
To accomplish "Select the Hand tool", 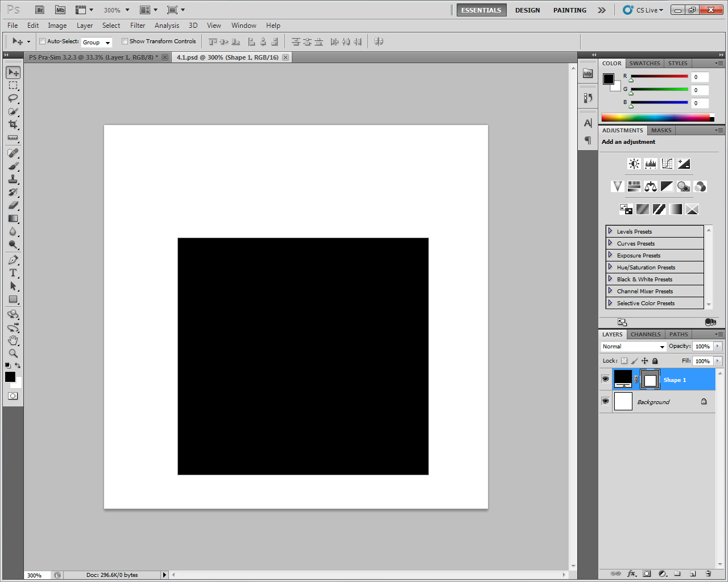I will coord(13,340).
